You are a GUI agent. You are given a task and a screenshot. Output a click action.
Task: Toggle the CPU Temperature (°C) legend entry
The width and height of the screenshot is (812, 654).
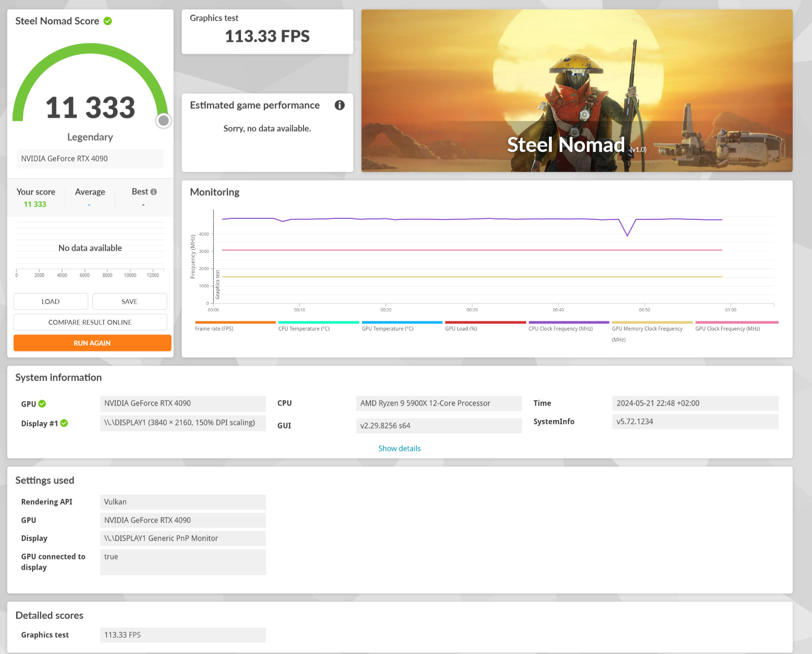click(x=319, y=326)
